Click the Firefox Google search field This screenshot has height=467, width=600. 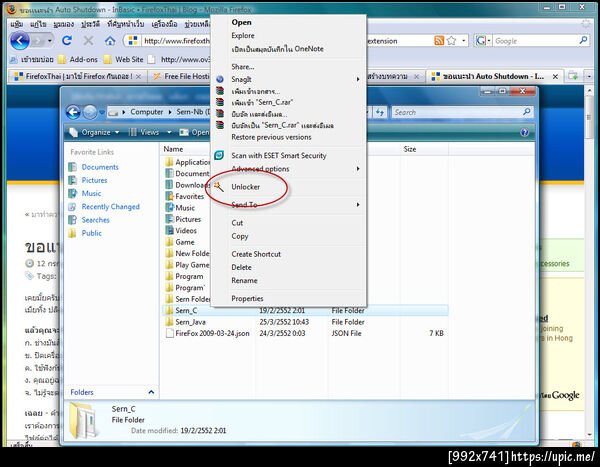pos(536,41)
